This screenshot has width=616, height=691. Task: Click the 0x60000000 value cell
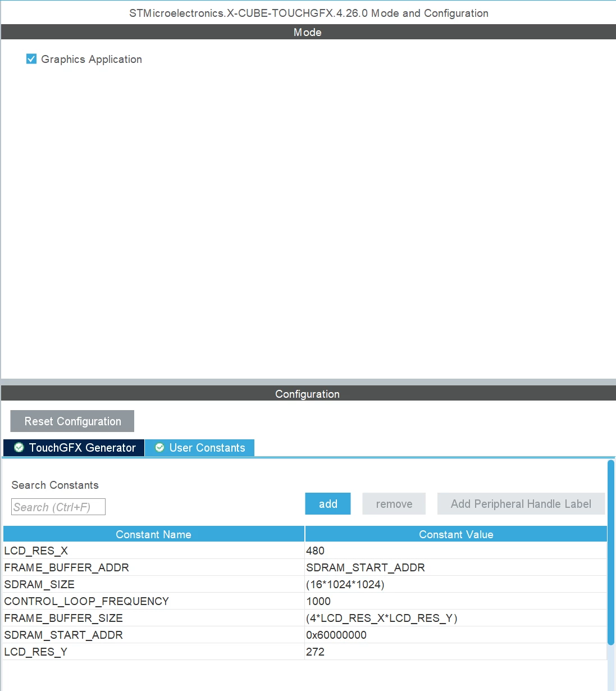(456, 635)
